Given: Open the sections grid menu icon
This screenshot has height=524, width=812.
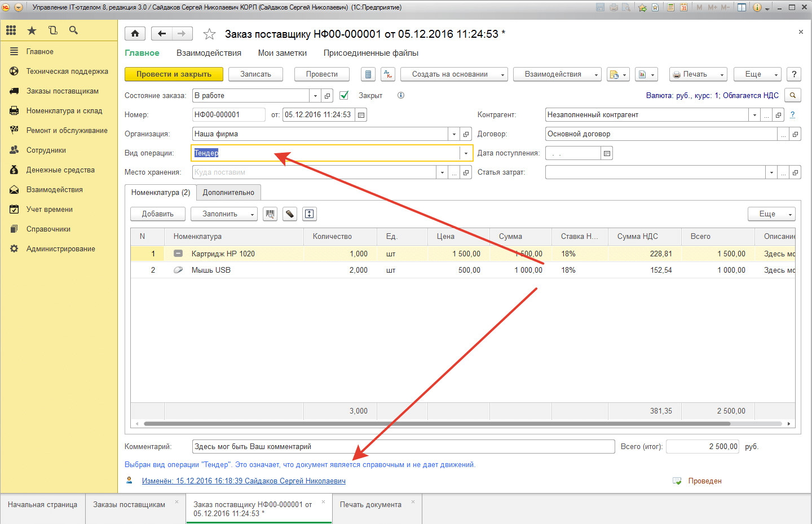Looking at the screenshot, I should click(x=11, y=30).
